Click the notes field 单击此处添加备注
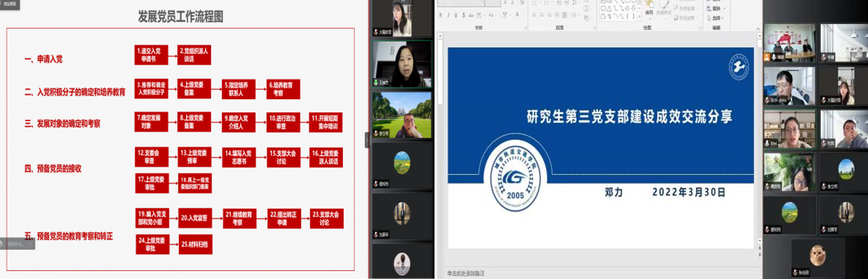This screenshot has height=279, width=868. pos(466,273)
